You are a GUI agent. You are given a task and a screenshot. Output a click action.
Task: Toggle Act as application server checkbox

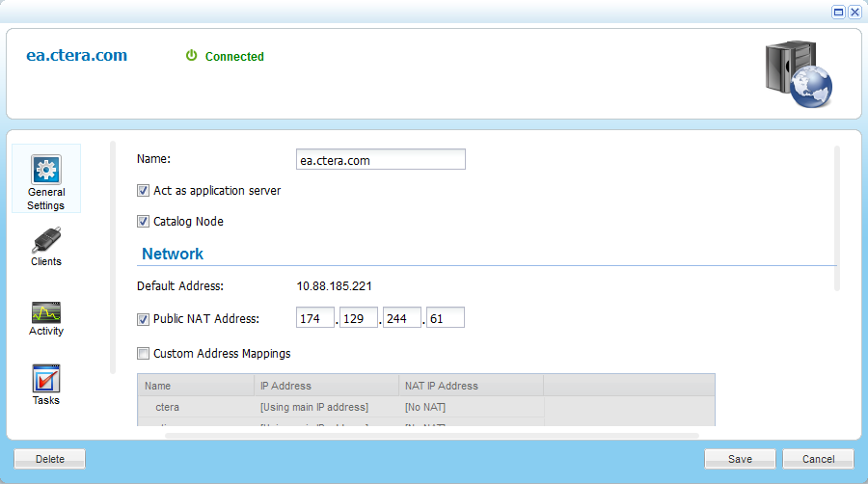(x=143, y=191)
